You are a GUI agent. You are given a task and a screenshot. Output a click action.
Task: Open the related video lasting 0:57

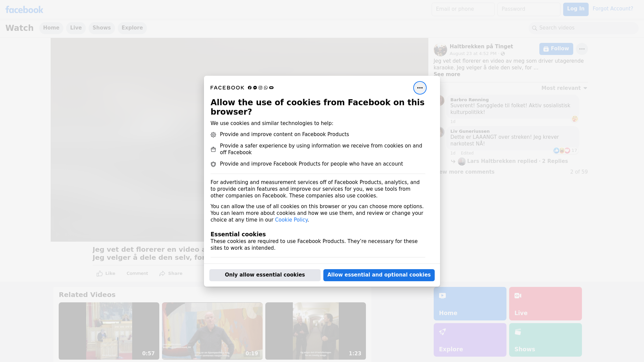click(109, 331)
